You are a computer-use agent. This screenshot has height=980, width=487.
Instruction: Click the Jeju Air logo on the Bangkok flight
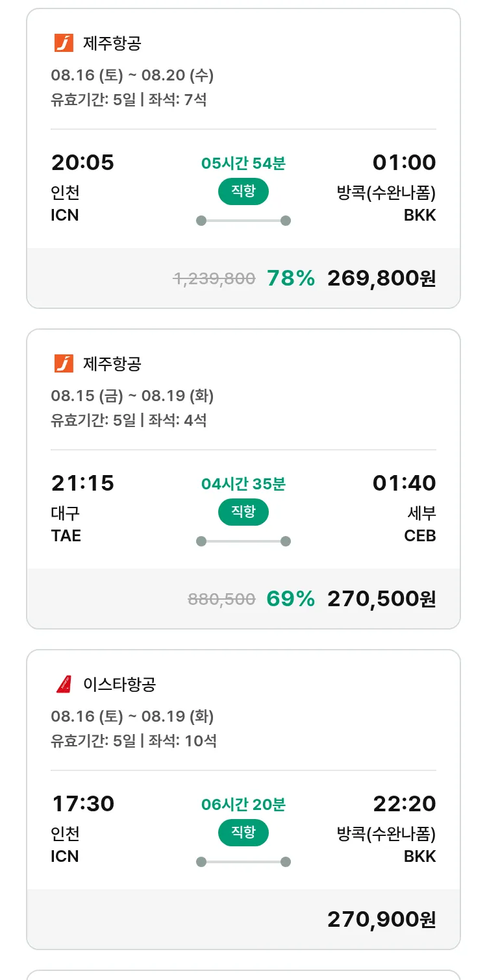[64, 43]
